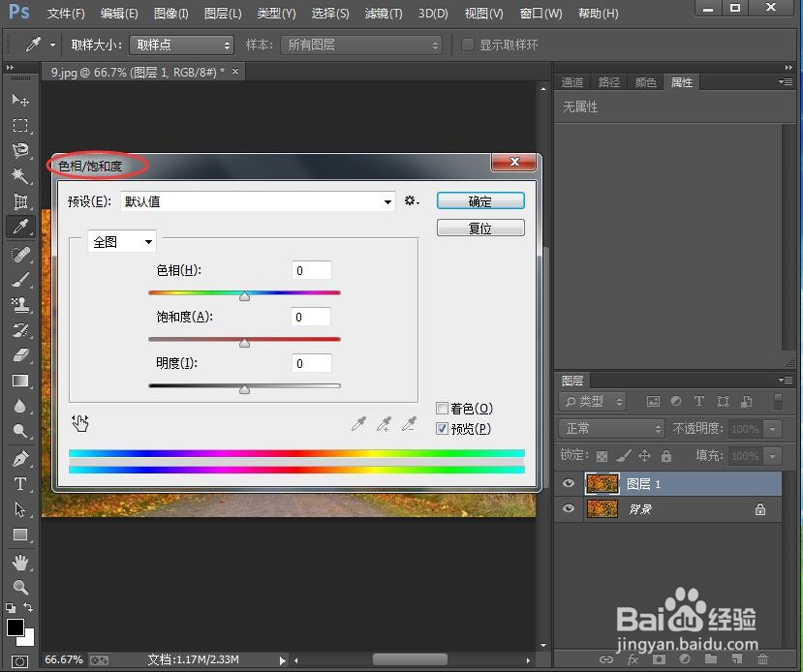The width and height of the screenshot is (803, 672).
Task: Select the History Brush tool
Action: click(x=20, y=330)
